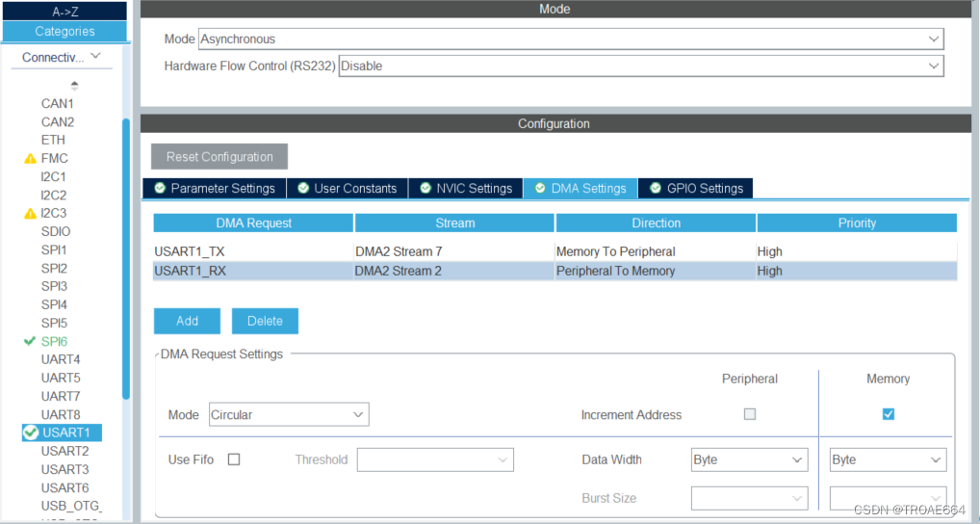
Task: Click the sort arrows above CAN1
Action: coord(74,85)
